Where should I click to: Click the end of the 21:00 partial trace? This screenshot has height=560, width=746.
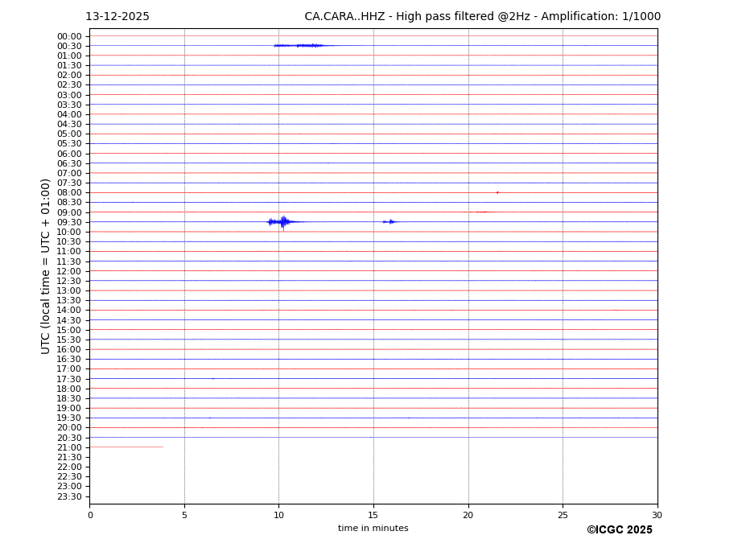click(162, 447)
